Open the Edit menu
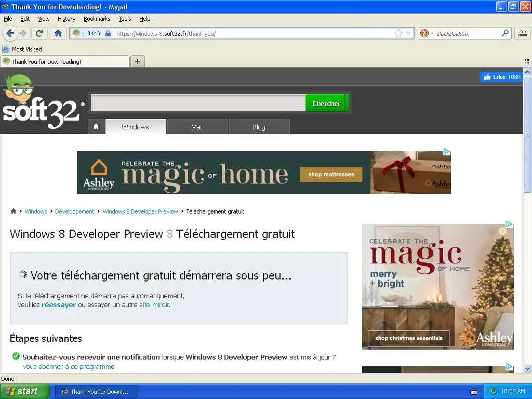 [25, 19]
